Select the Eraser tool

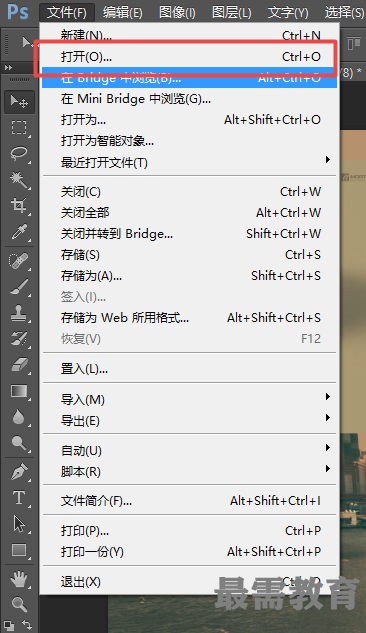coord(19,365)
